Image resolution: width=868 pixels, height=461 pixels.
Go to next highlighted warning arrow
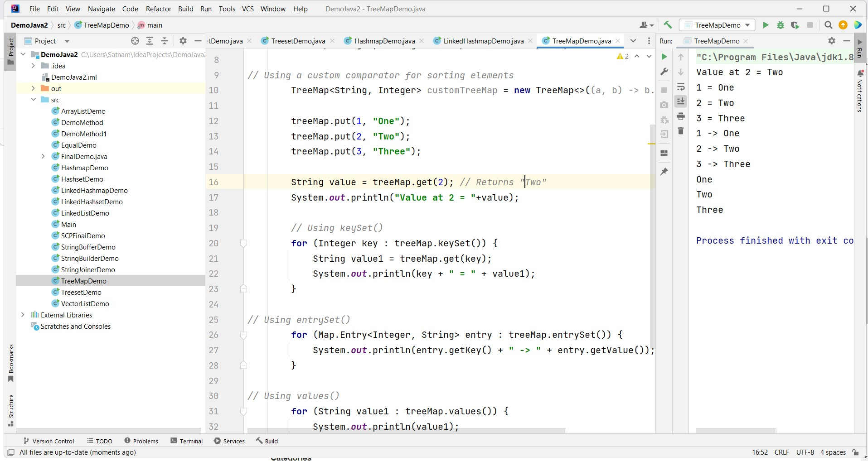[649, 56]
